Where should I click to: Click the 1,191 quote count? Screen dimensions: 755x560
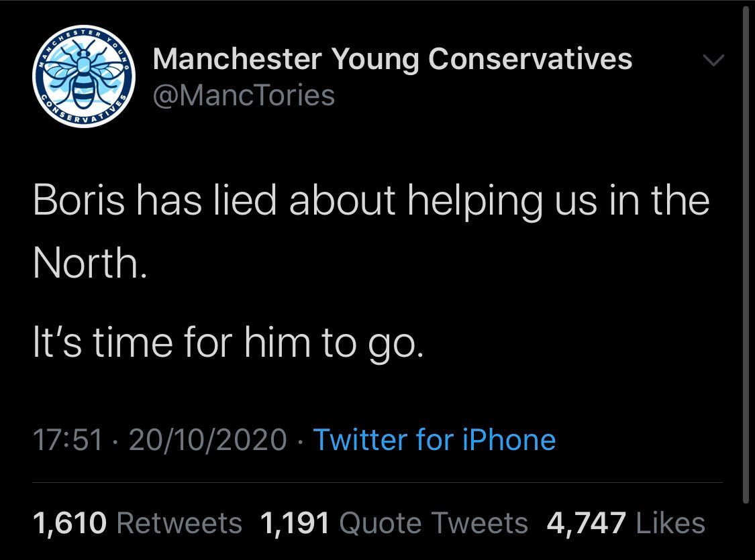(x=294, y=523)
